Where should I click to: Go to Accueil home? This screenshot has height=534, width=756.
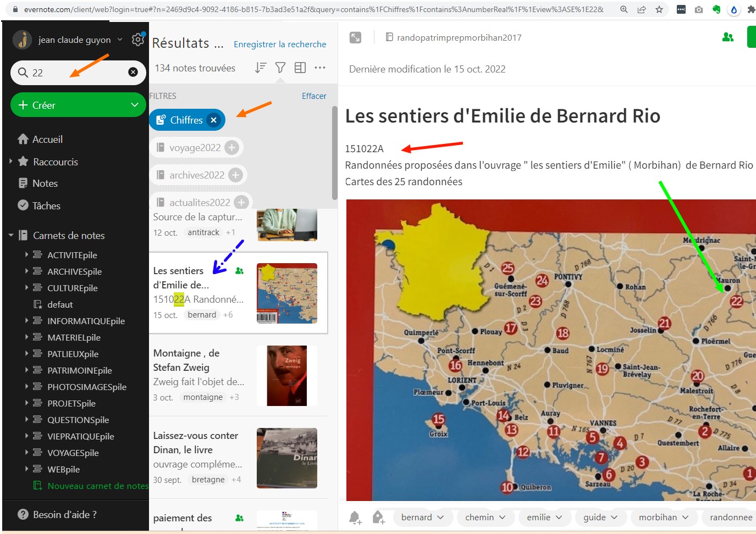pyautogui.click(x=40, y=139)
